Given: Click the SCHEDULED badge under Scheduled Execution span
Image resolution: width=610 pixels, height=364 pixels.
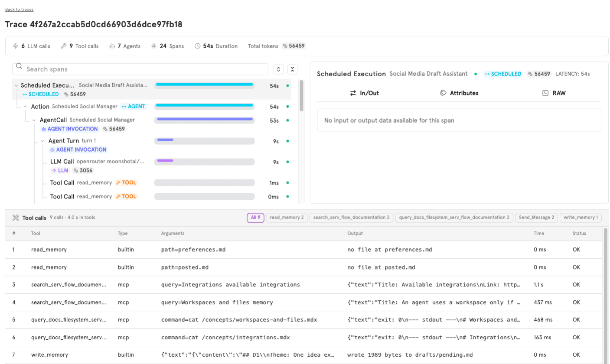Looking at the screenshot, I should 40,94.
